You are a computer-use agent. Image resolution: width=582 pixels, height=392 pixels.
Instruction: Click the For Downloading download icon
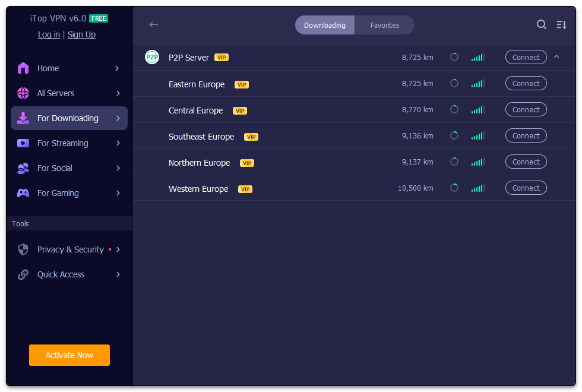tap(23, 118)
